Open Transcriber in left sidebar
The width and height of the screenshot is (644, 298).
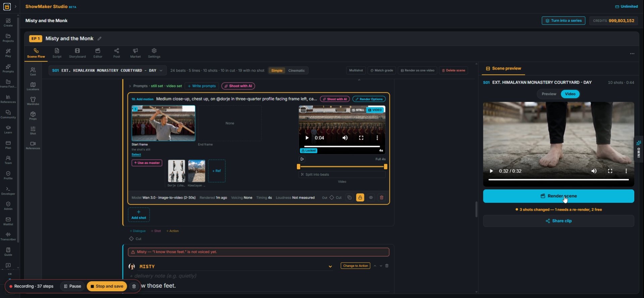point(8,236)
